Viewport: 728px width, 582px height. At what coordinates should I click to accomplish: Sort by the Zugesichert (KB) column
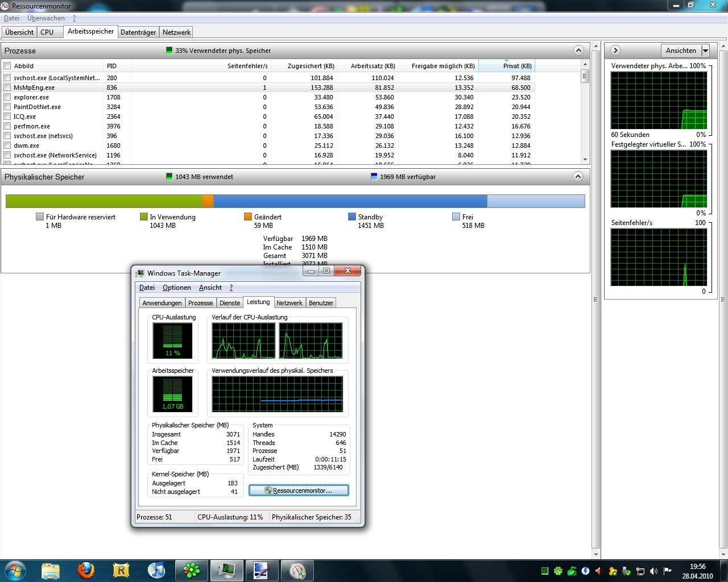pyautogui.click(x=304, y=66)
